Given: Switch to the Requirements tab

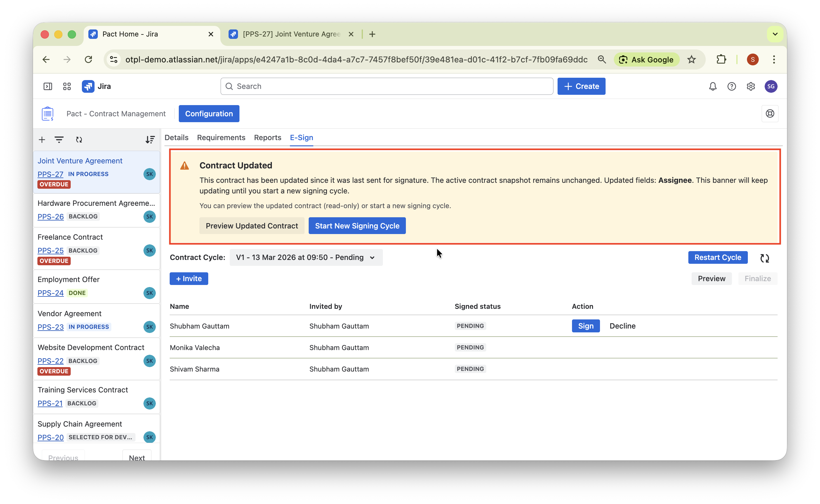Looking at the screenshot, I should click(x=221, y=138).
